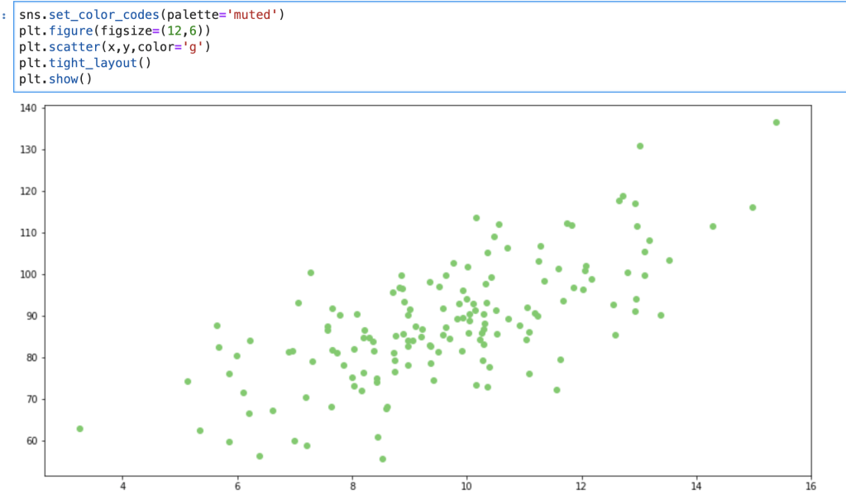The image size is (846, 504).
Task: Place cursor on plt.show() line
Action: tap(55, 78)
